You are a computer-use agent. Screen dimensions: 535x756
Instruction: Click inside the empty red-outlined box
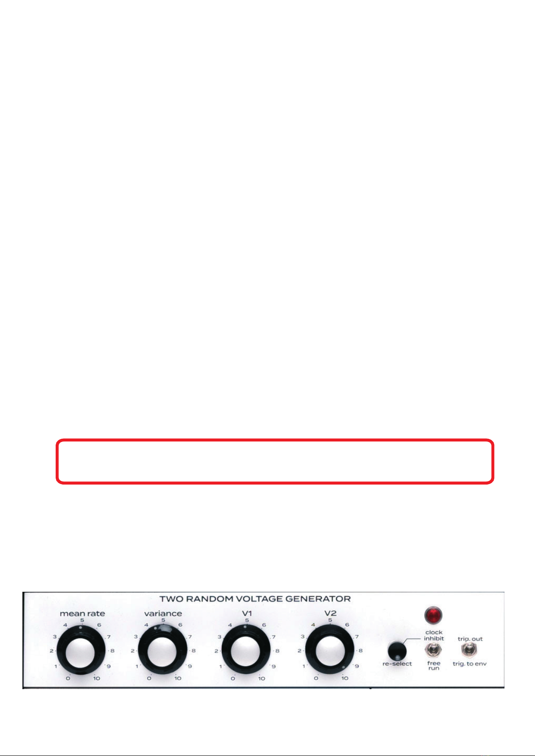click(x=275, y=462)
